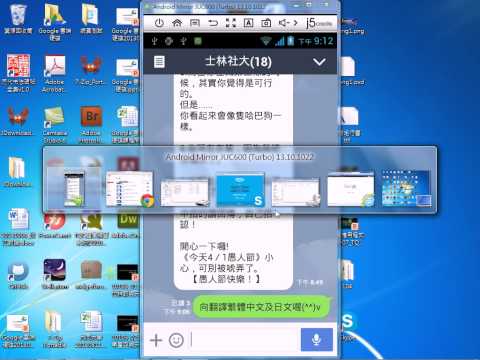Image resolution: width=480 pixels, height=360 pixels.
Task: Click inside the chat message input field
Action: 244,340
